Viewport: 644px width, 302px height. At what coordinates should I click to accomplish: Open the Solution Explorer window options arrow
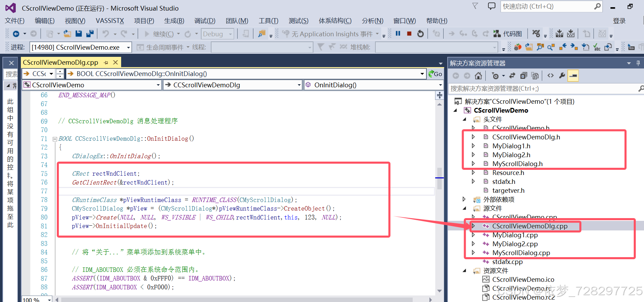tap(629, 63)
